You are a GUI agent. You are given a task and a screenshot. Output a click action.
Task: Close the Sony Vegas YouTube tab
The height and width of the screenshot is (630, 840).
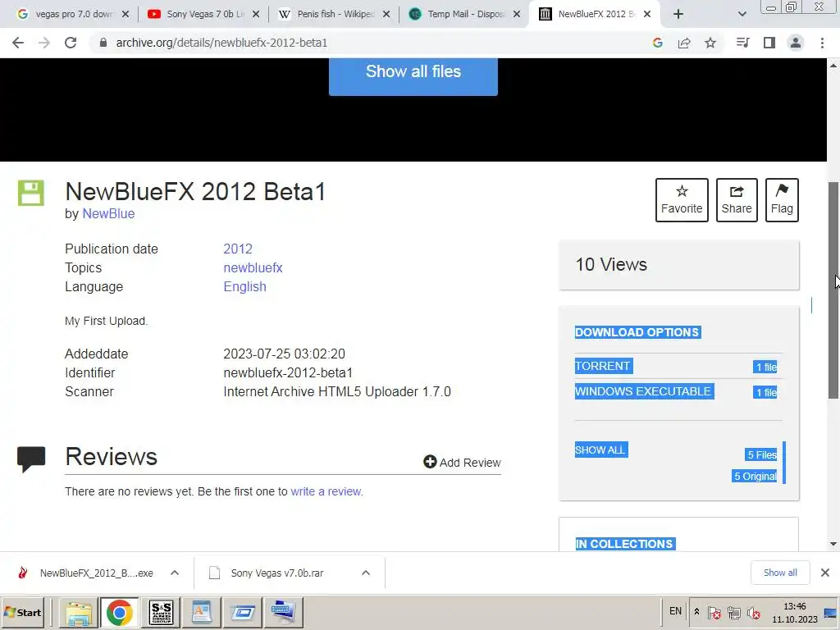click(x=256, y=14)
